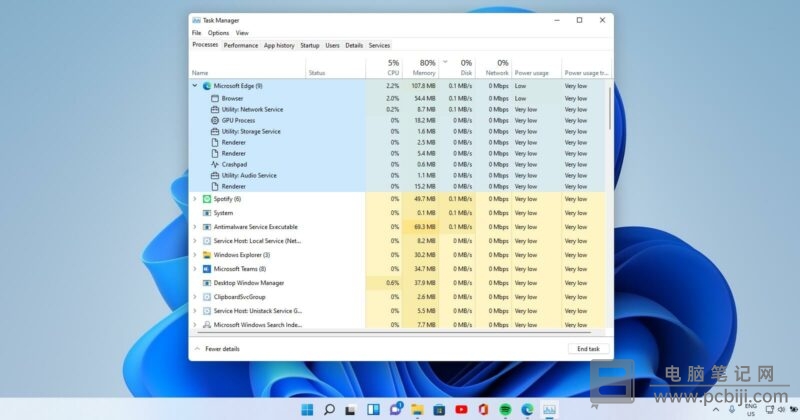Image resolution: width=800 pixels, height=420 pixels.
Task: Click the Crashpad pulse icon
Action: pyautogui.click(x=215, y=164)
